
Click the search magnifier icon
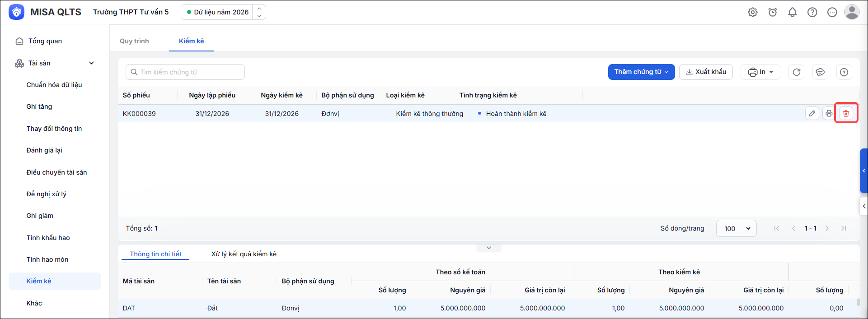134,72
